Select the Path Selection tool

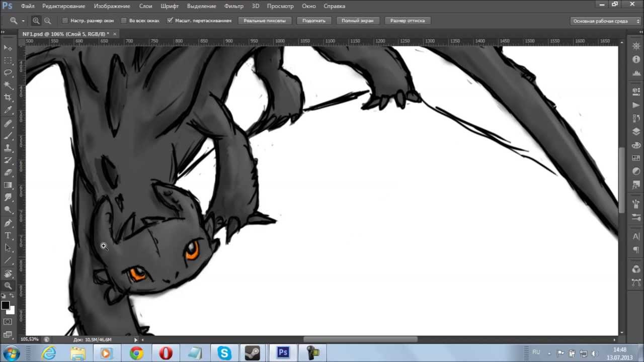point(8,248)
